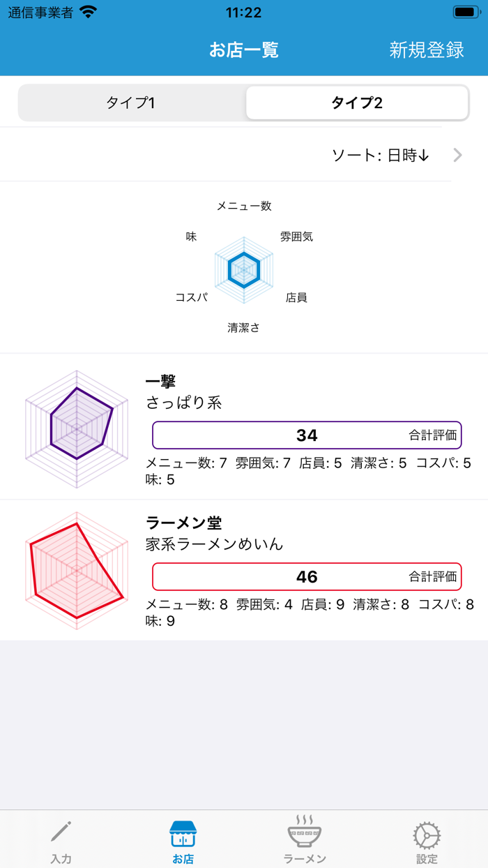Select the タイプ2 segment
The width and height of the screenshot is (488, 868).
357,103
